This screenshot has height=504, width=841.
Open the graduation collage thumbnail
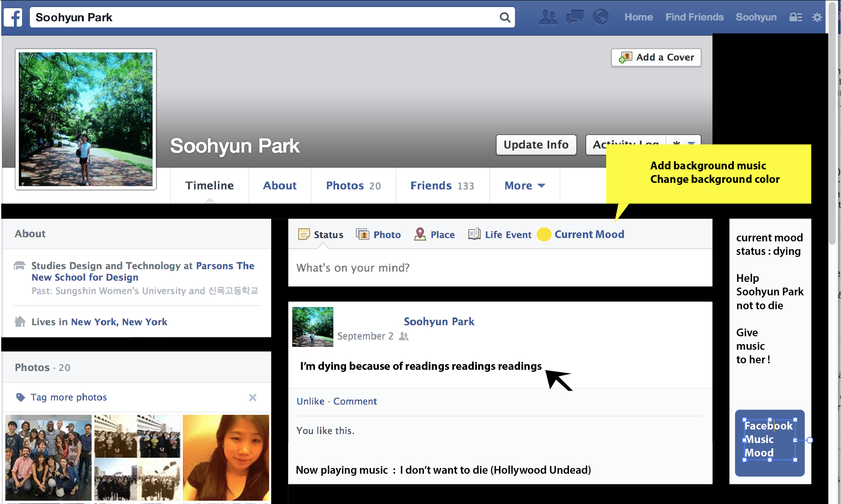pos(137,458)
